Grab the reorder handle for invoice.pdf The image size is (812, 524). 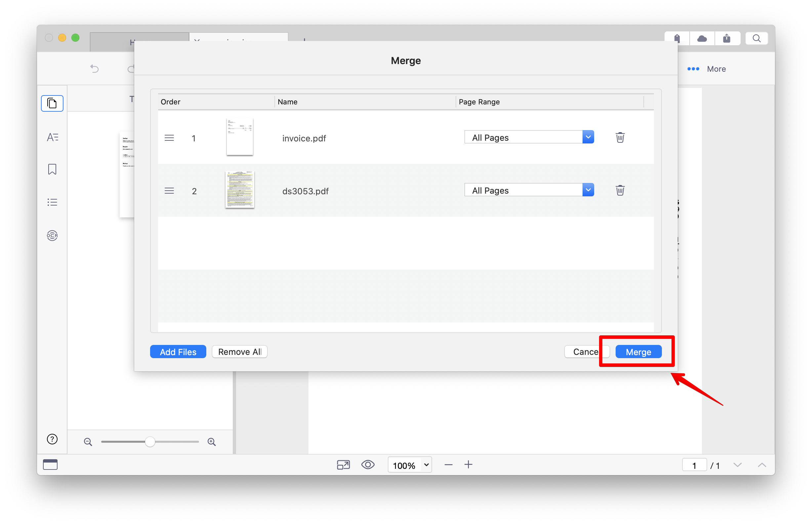click(x=169, y=138)
